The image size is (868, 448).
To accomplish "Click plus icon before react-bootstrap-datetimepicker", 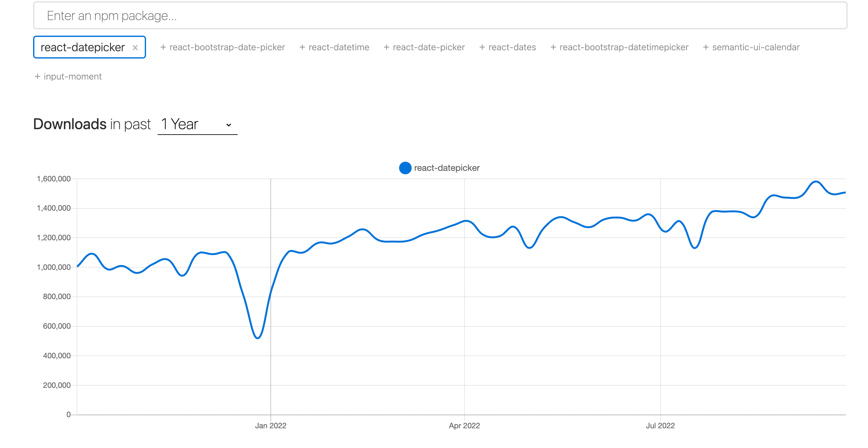I will click(553, 47).
